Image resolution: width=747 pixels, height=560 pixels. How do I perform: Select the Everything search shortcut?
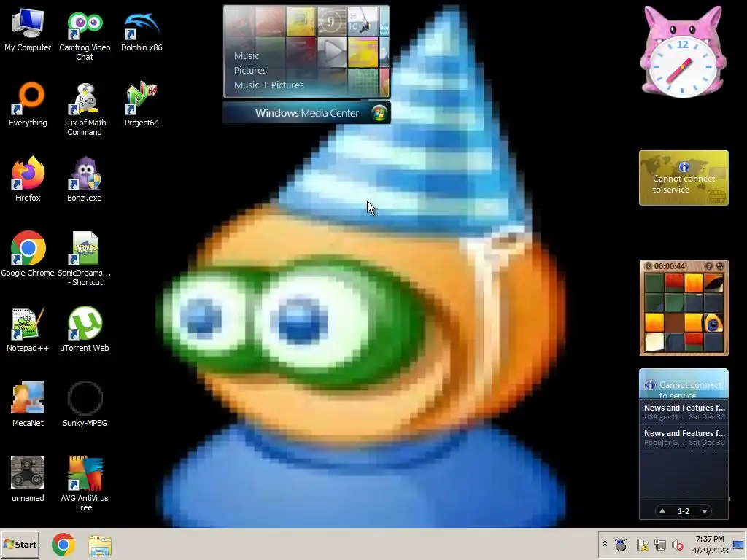click(x=28, y=104)
